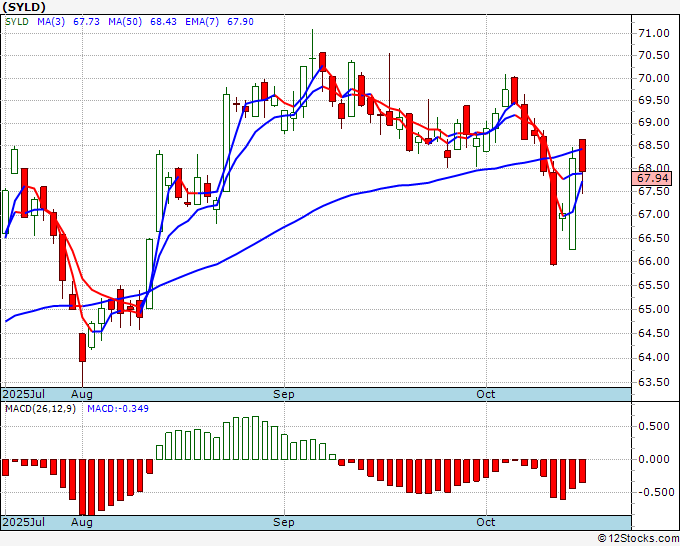Select the SYLD legend label
The width and height of the screenshot is (680, 546).
[17, 22]
